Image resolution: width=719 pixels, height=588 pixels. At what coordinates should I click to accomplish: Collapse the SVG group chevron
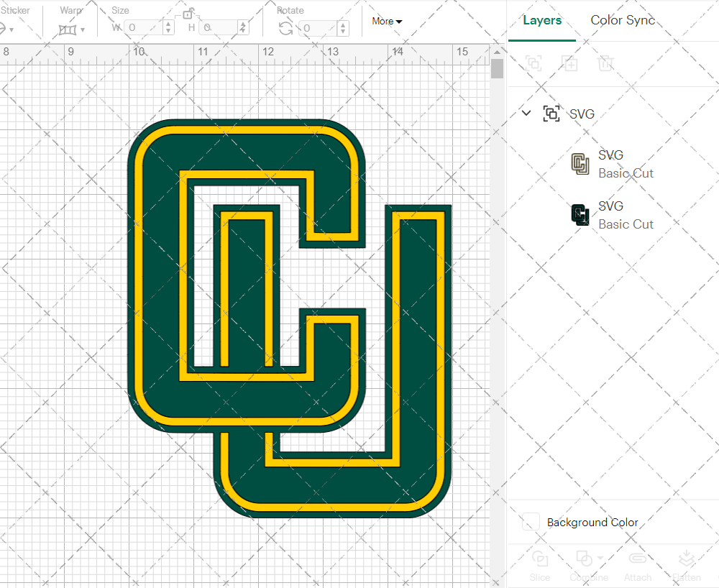point(526,114)
